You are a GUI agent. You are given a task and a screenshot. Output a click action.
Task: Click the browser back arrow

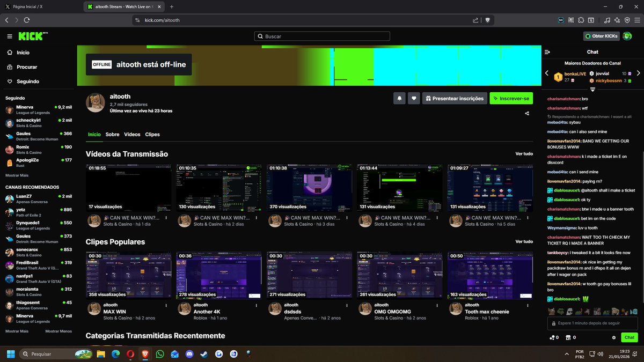6,20
